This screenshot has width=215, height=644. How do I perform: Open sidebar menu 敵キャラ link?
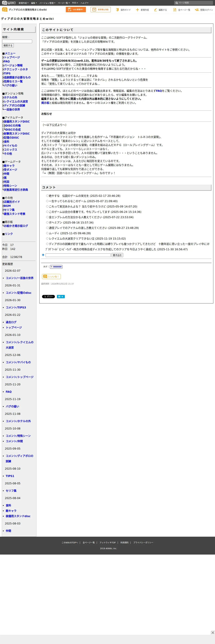[9, 166]
